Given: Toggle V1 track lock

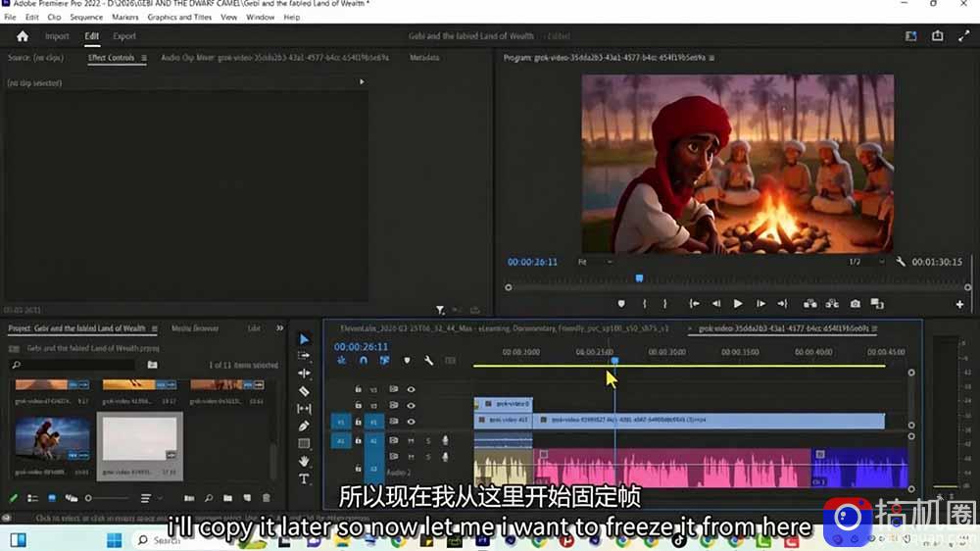Looking at the screenshot, I should click(x=358, y=422).
